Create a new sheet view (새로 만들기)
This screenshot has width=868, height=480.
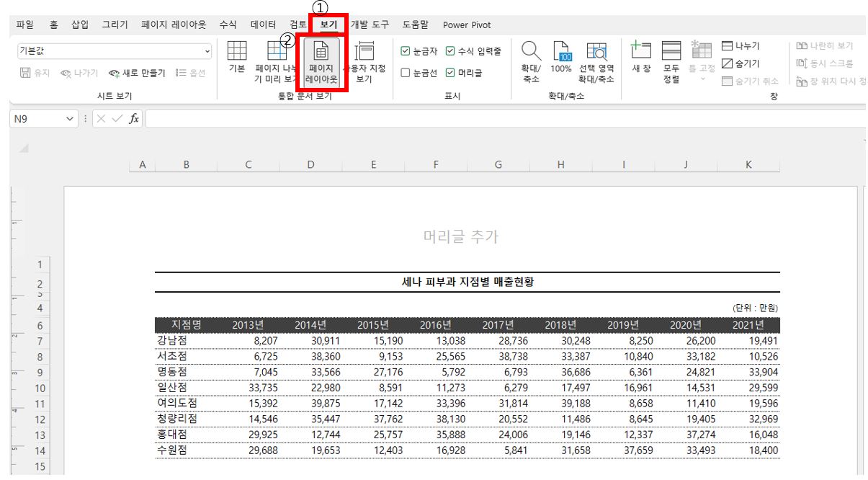click(x=137, y=73)
